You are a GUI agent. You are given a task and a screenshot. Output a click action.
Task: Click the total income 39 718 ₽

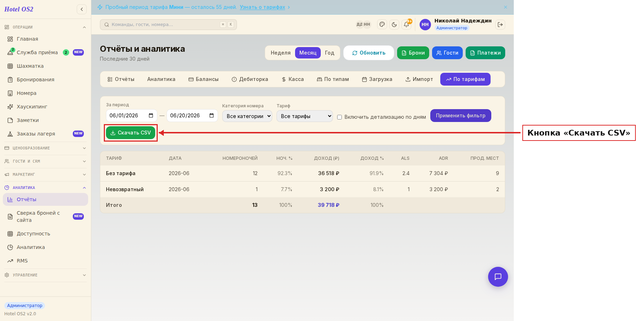(329, 205)
